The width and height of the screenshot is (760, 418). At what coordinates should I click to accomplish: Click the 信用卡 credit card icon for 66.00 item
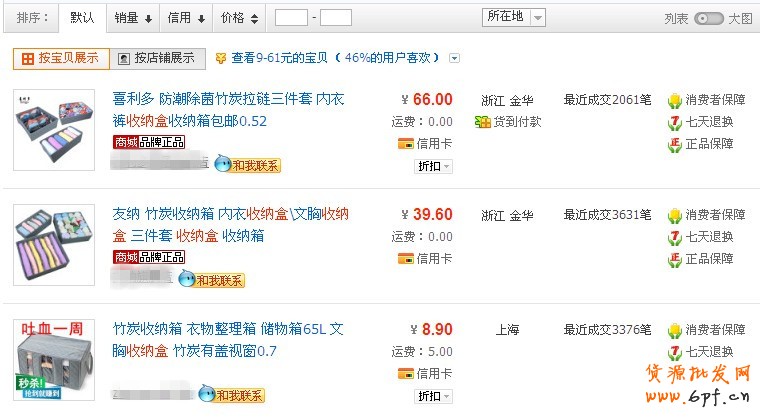point(405,144)
